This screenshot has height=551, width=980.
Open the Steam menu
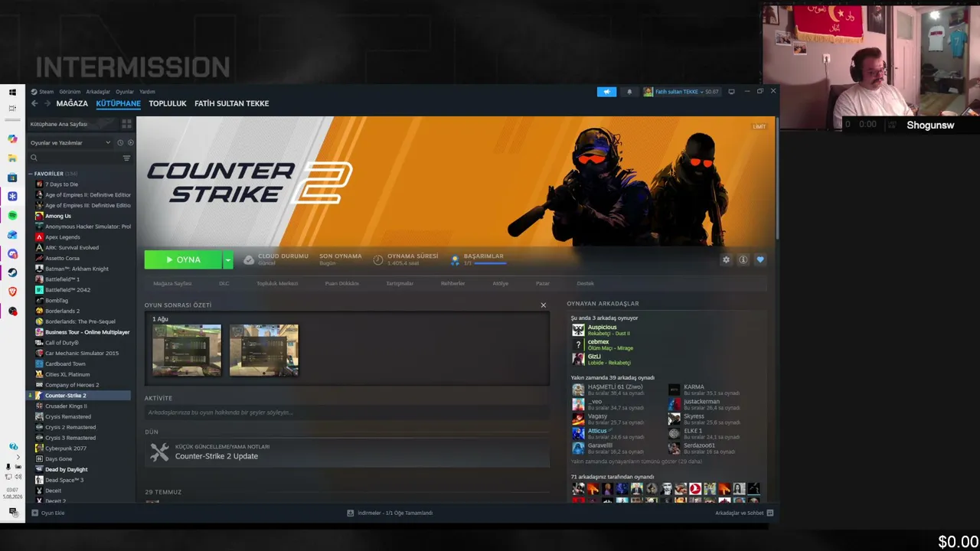pos(47,92)
